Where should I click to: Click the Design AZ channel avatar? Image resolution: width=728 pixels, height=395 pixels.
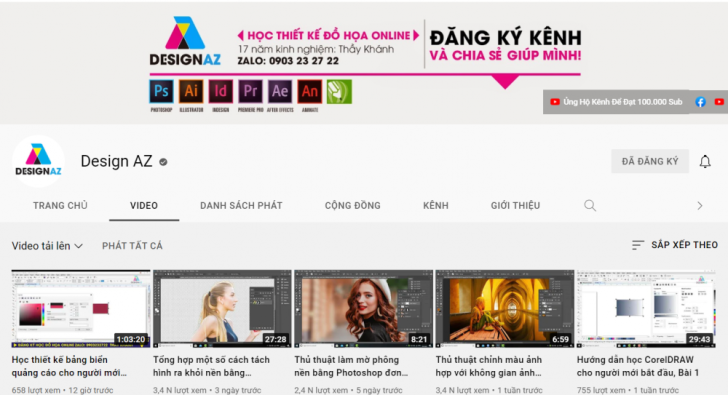tap(39, 161)
